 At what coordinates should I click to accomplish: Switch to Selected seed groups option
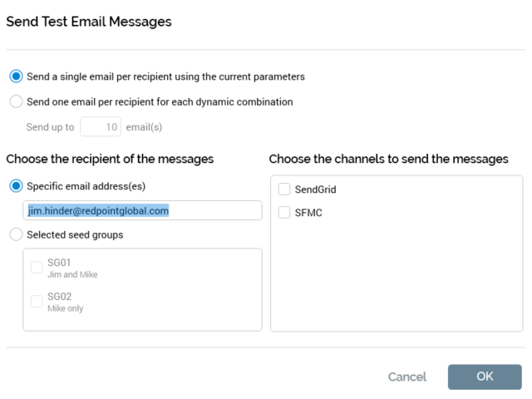pyautogui.click(x=16, y=234)
